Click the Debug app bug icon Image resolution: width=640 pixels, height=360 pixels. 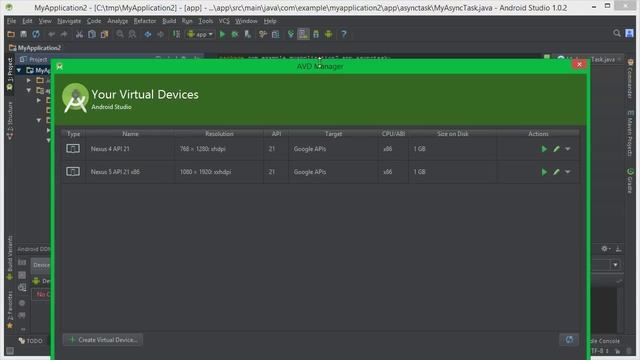tap(235, 34)
